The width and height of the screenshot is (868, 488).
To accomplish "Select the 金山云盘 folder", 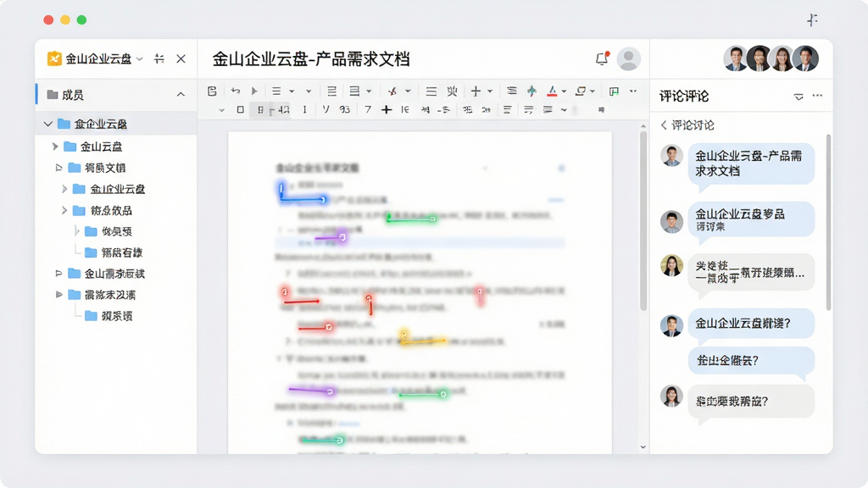I will [101, 147].
